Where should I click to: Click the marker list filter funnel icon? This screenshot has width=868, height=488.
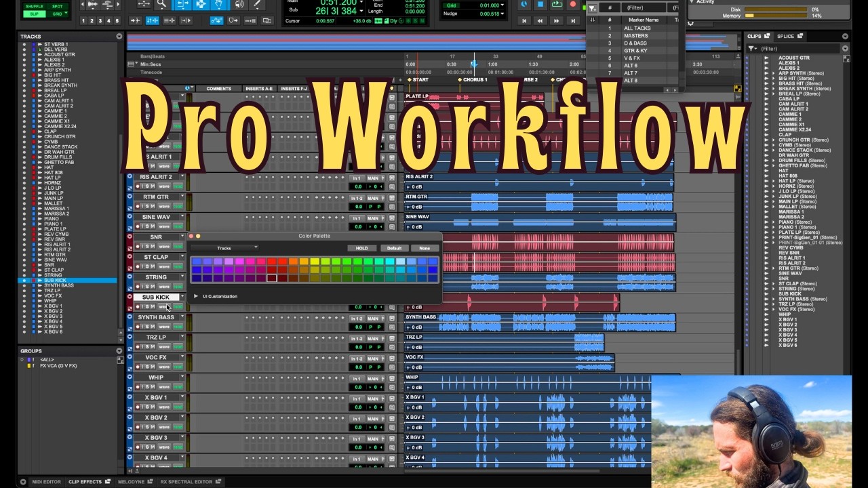pyautogui.click(x=593, y=8)
